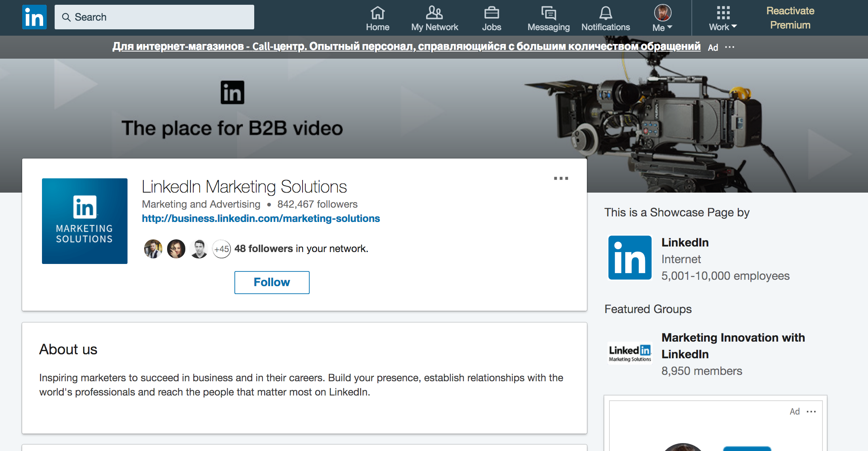Click the Marketing Solutions company logo
868x451 pixels.
[x=85, y=221]
